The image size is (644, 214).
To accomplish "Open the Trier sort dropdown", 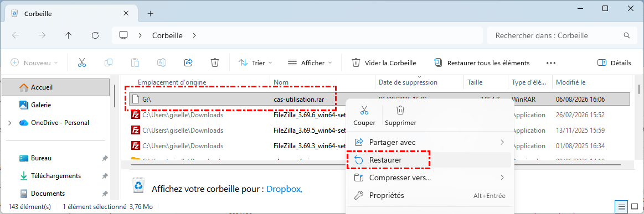I will click(255, 62).
